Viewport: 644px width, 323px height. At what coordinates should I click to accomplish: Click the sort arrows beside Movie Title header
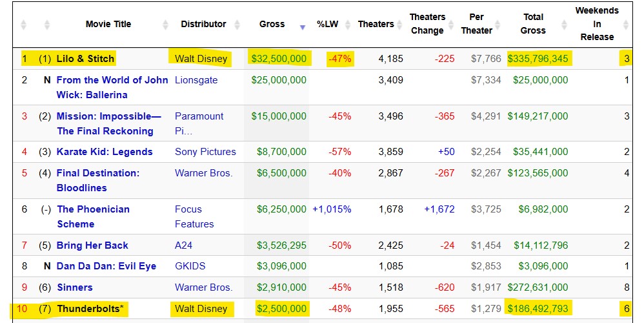coord(165,25)
